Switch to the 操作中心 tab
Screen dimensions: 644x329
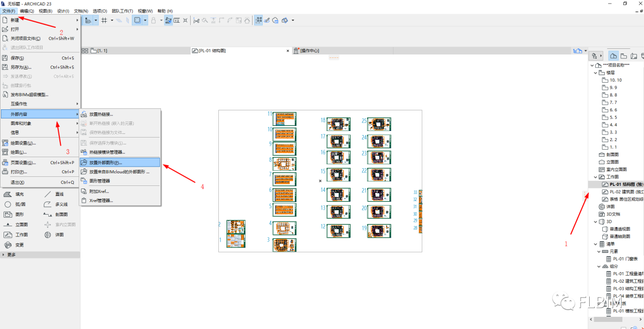[x=309, y=50]
